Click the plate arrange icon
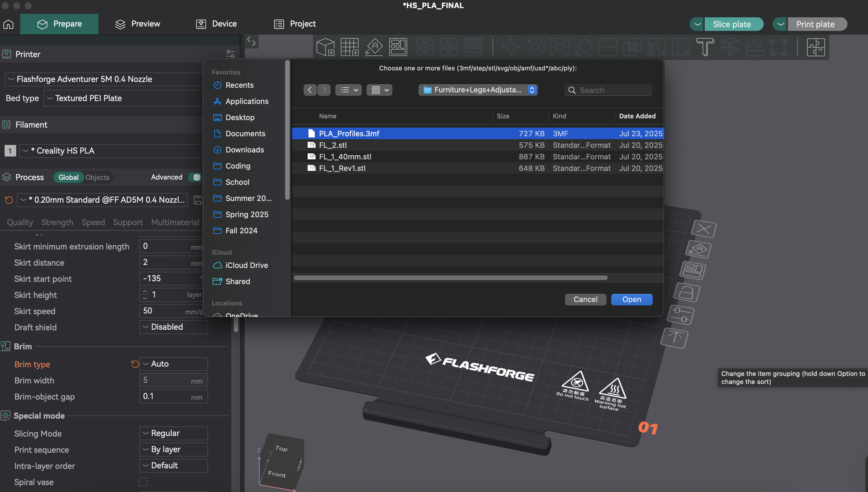The image size is (868, 492). point(693,270)
